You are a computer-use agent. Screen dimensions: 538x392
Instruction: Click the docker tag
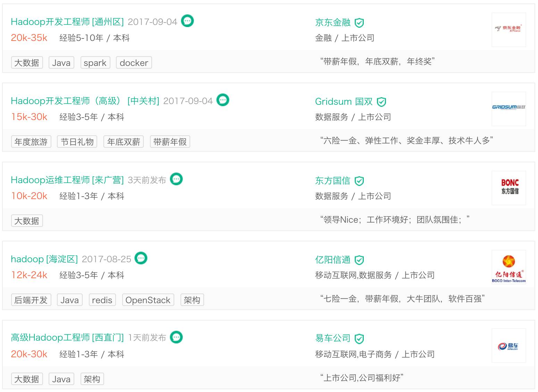[134, 63]
